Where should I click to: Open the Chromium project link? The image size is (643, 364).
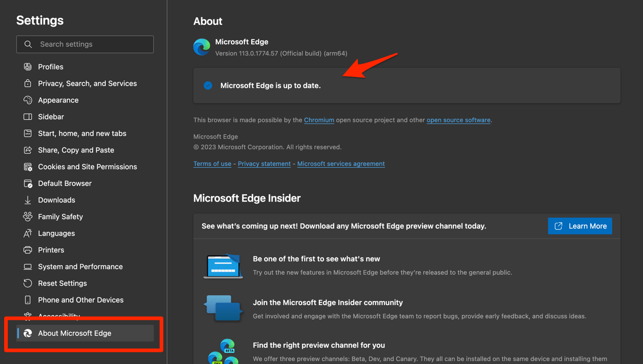319,120
